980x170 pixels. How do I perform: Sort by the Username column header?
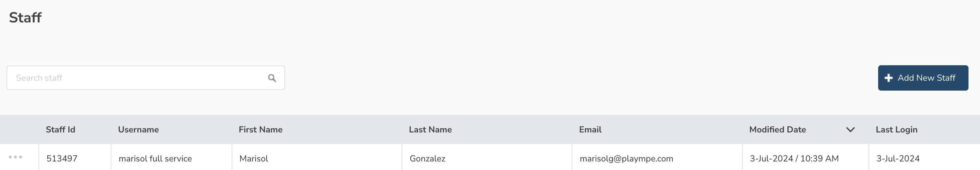point(138,129)
